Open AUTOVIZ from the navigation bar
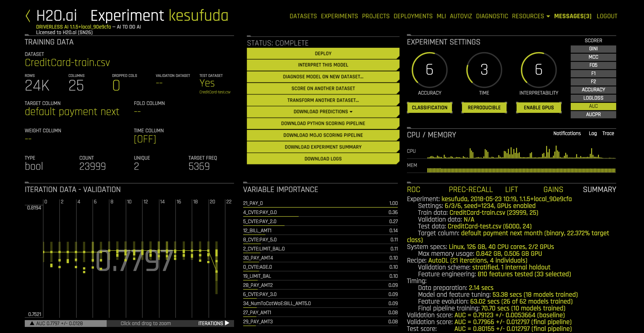The height and width of the screenshot is (333, 644). click(x=461, y=16)
